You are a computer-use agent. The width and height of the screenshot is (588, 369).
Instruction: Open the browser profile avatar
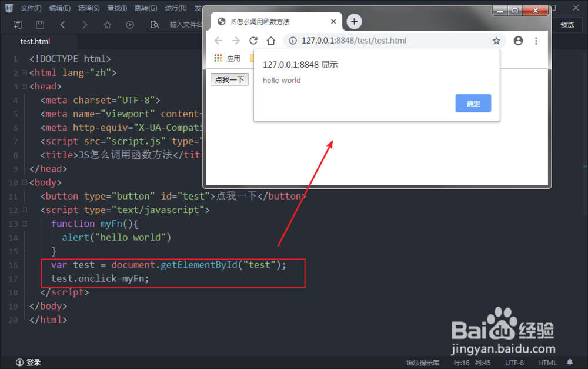pos(518,41)
